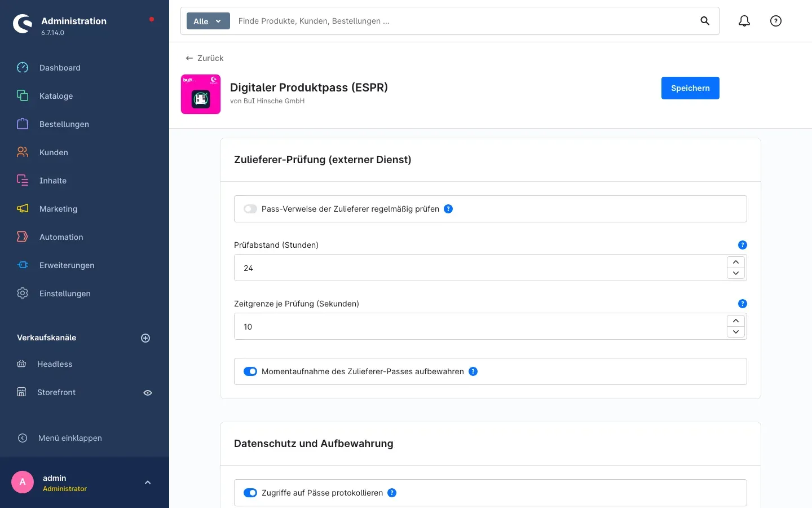
Task: Open notifications bell icon
Action: click(744, 21)
